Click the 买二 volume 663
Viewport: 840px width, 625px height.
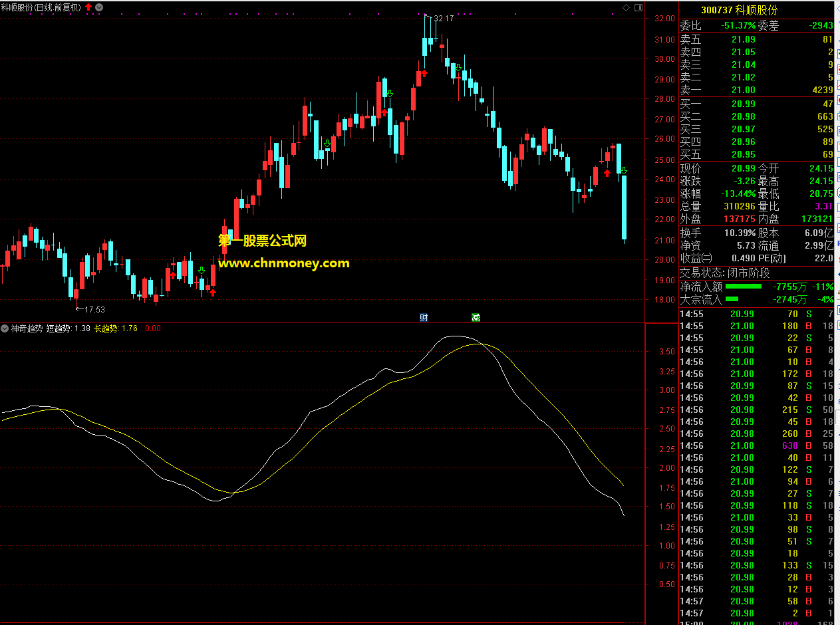(x=825, y=116)
